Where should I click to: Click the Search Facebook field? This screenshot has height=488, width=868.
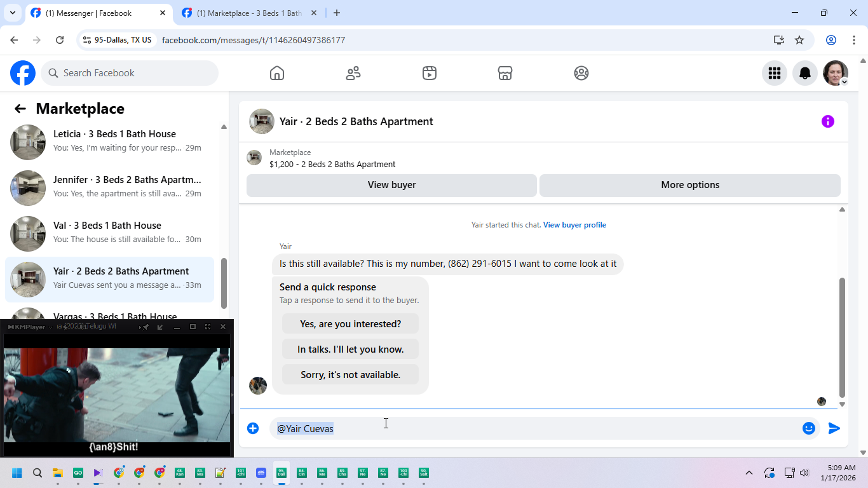coord(130,73)
